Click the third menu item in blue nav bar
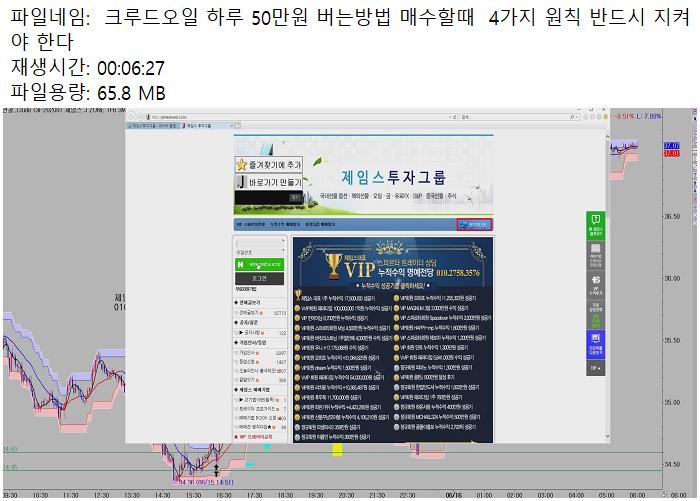Screen dimensions: 700x501 point(320,224)
